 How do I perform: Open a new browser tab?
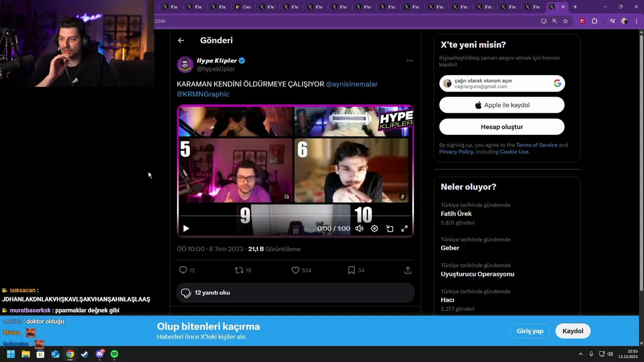point(575,7)
